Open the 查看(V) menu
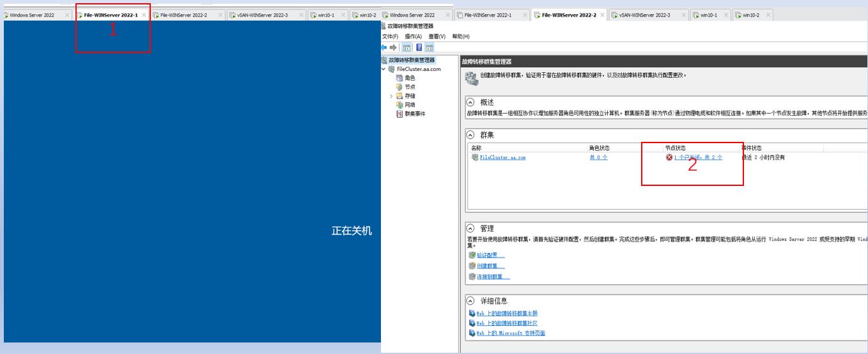 click(x=437, y=36)
